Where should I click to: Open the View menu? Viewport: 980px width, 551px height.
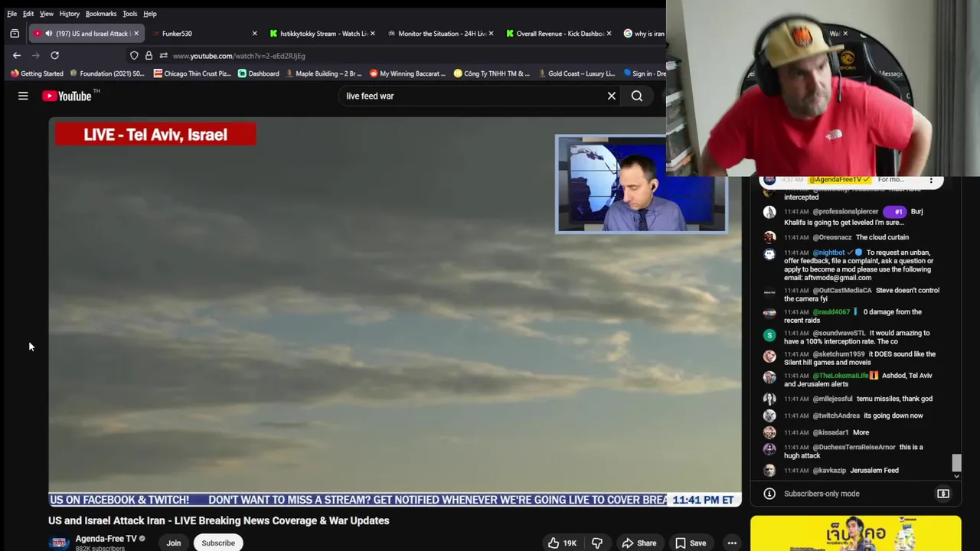point(46,14)
